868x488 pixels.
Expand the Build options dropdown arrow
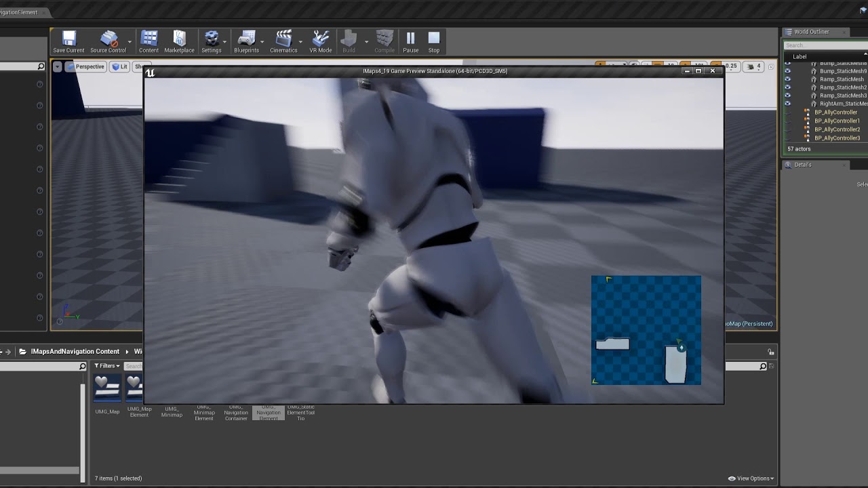[x=366, y=41]
